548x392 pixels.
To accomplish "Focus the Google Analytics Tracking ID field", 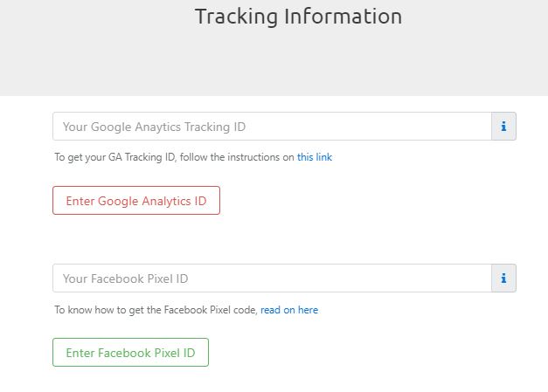I will point(273,127).
